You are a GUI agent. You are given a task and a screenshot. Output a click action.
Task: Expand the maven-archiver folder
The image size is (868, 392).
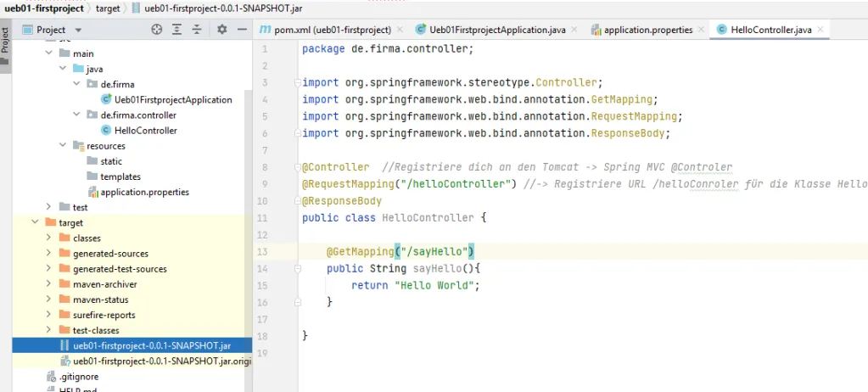click(49, 284)
